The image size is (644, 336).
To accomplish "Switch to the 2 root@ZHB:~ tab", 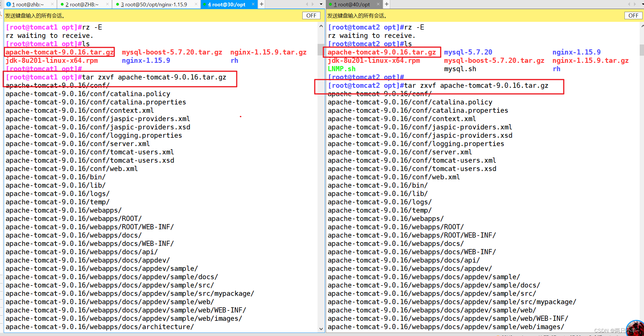I will tap(82, 4).
